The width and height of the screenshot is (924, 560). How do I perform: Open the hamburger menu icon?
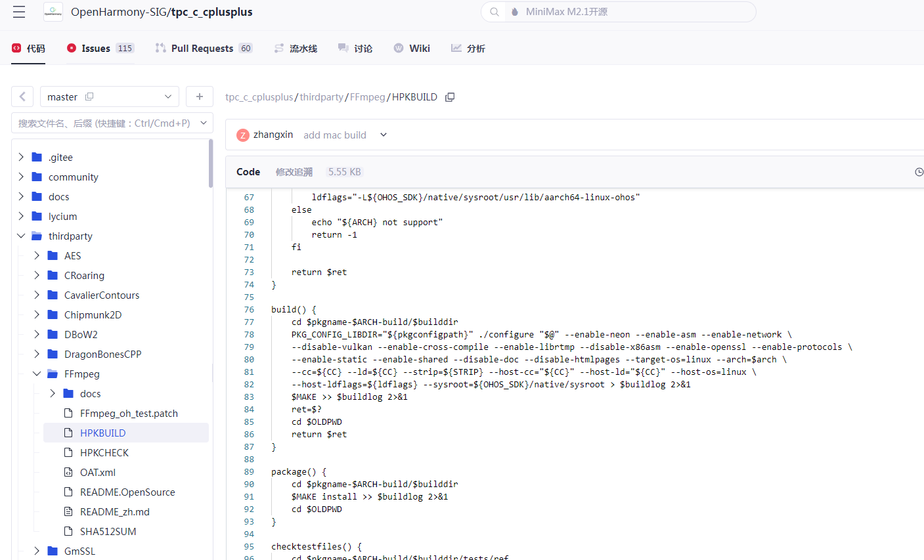pos(19,12)
